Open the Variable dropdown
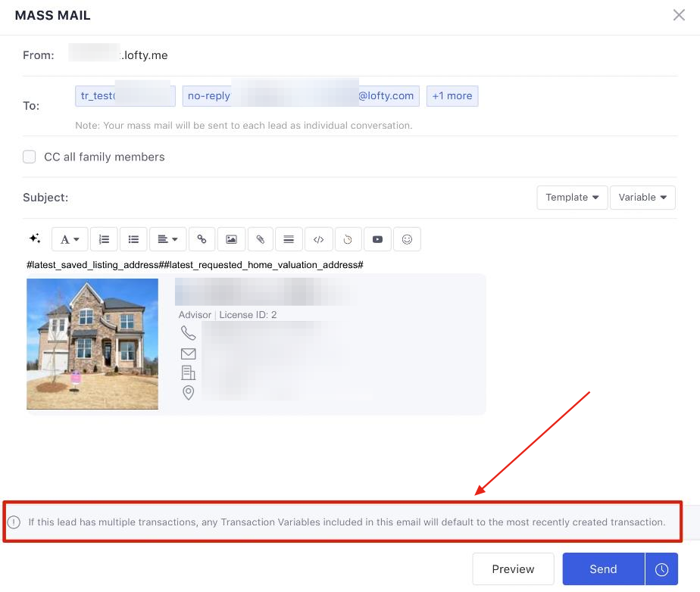700x592 pixels. [x=642, y=198]
